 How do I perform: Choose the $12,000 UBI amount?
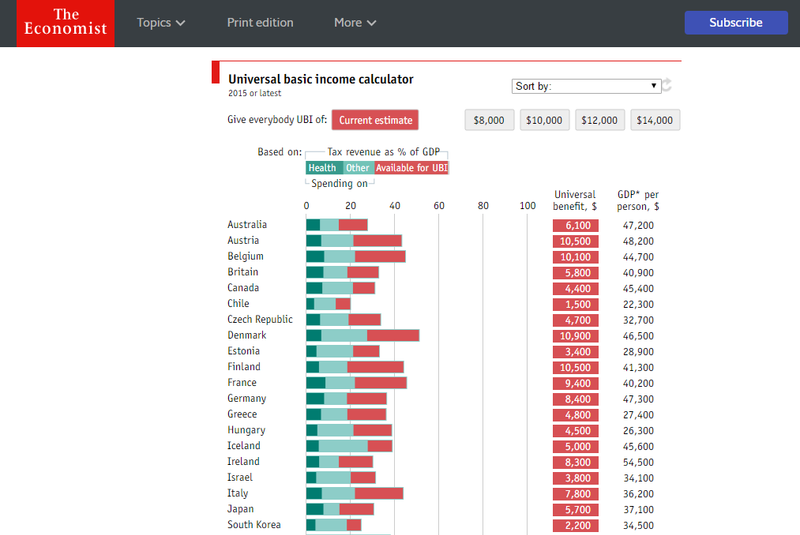(599, 120)
